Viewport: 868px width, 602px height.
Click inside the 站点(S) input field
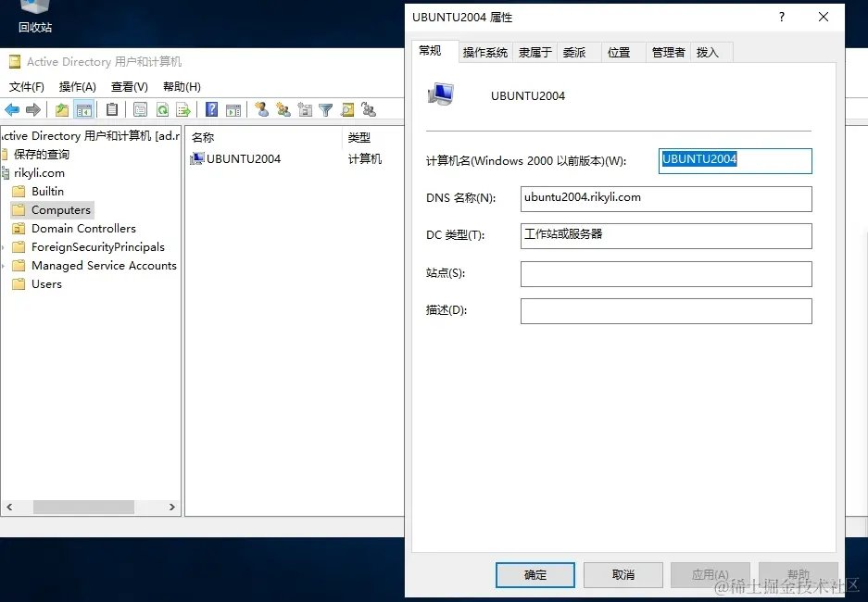[x=666, y=273]
